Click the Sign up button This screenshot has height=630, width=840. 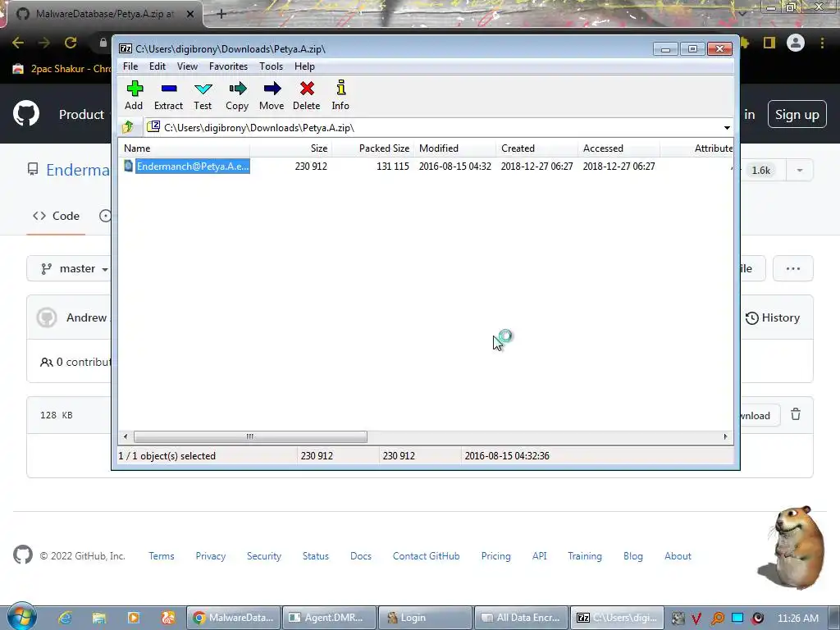(x=797, y=114)
